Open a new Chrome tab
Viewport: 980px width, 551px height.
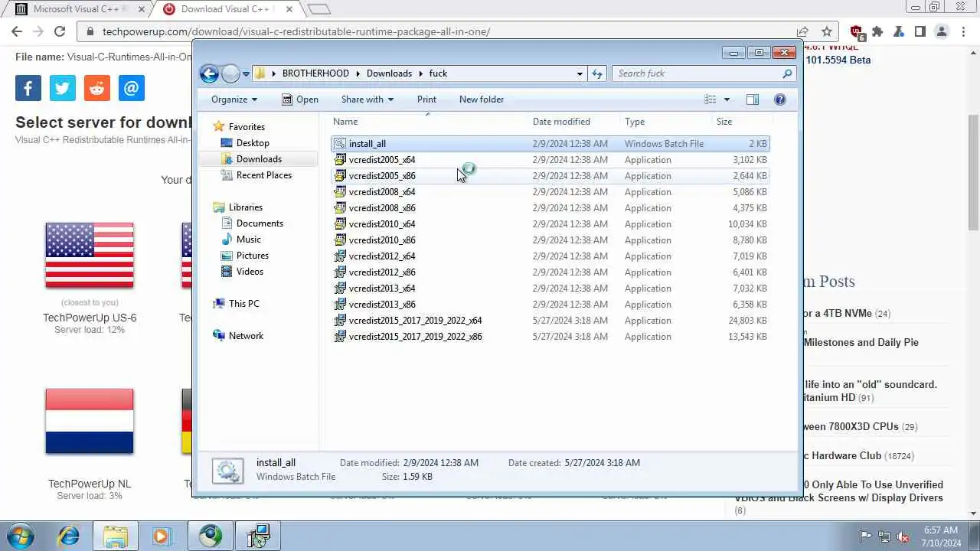pyautogui.click(x=318, y=9)
